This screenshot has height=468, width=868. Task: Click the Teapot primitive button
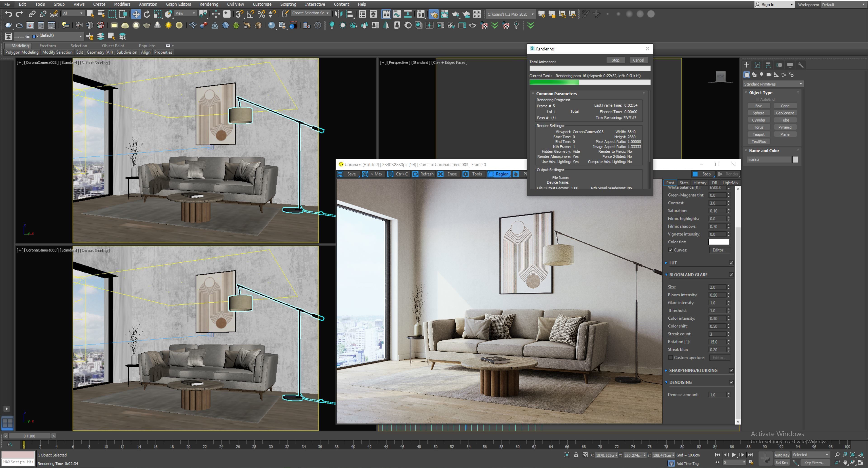click(759, 134)
